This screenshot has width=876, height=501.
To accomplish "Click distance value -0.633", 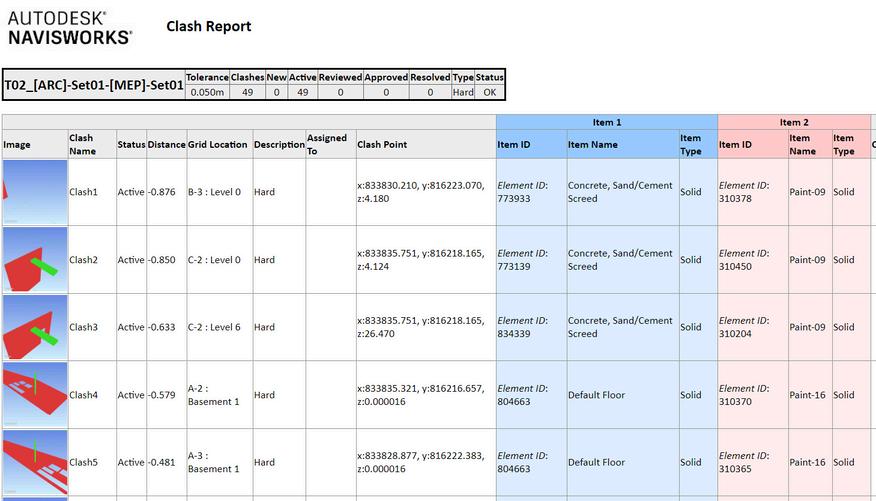I will click(161, 327).
